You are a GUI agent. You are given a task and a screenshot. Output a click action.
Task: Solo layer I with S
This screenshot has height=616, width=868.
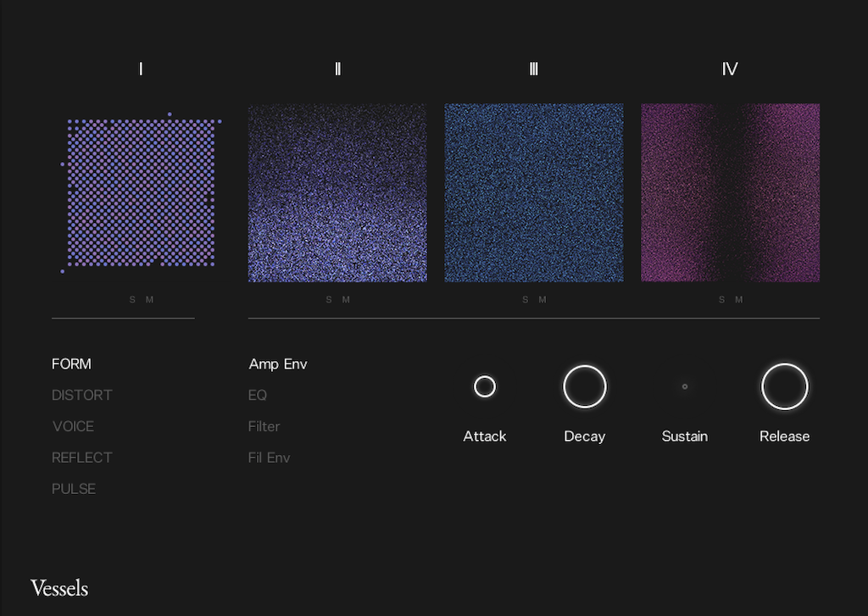tap(132, 299)
